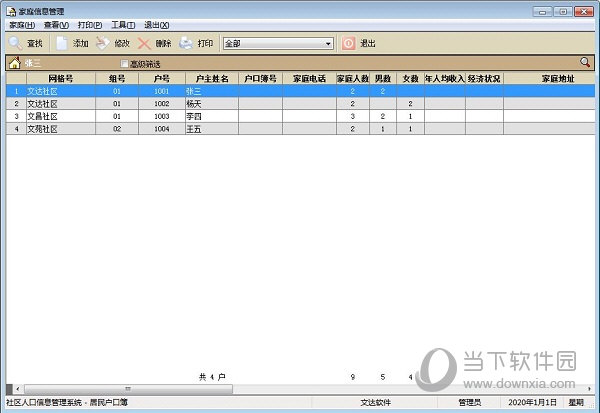
Task: Select the row with 张三
Action: point(300,91)
